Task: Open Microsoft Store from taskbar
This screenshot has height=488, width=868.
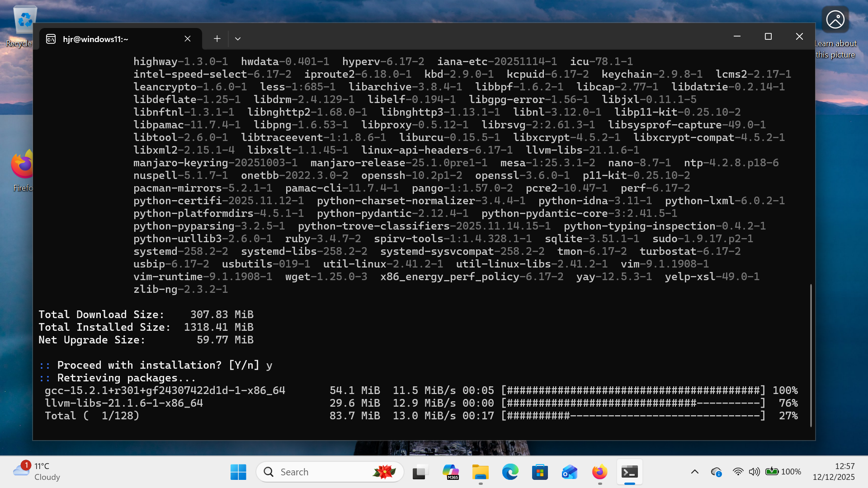Action: point(540,472)
